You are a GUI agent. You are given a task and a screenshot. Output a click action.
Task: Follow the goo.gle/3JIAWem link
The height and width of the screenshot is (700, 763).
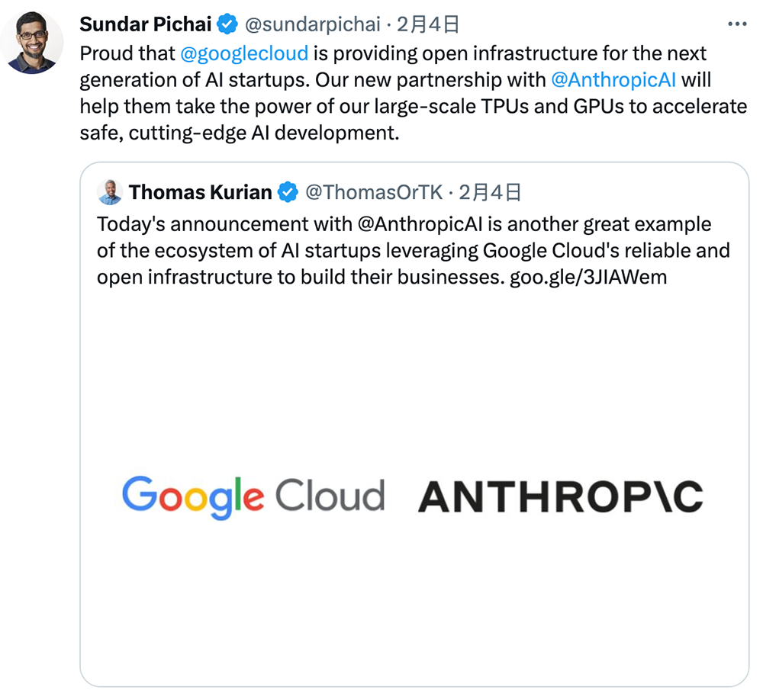coord(588,277)
